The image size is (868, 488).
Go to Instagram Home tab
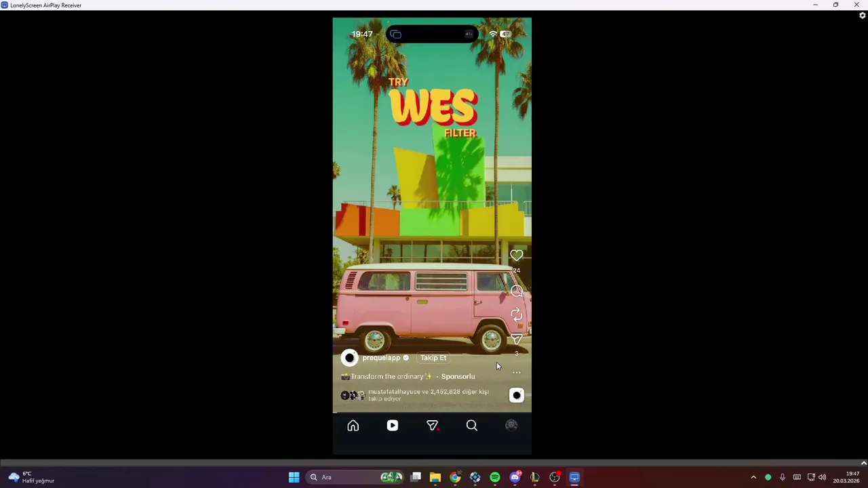(x=353, y=426)
